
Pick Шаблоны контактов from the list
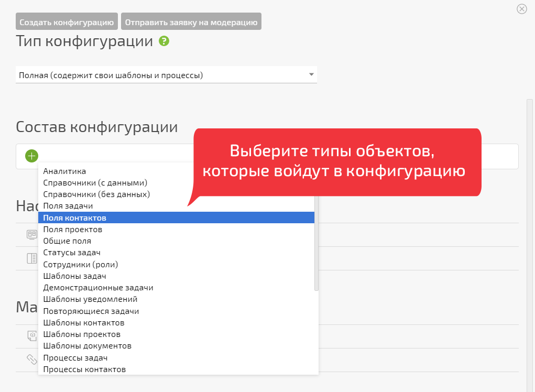point(177,323)
